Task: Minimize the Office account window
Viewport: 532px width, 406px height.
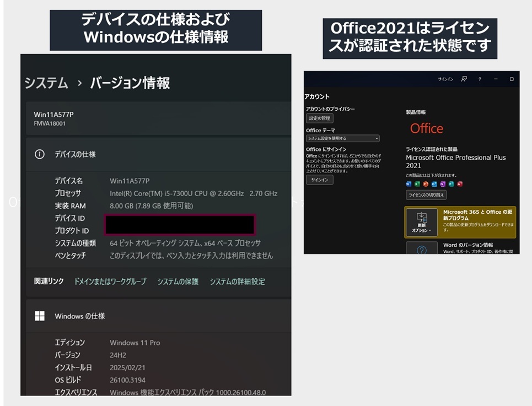Action: (x=496, y=79)
